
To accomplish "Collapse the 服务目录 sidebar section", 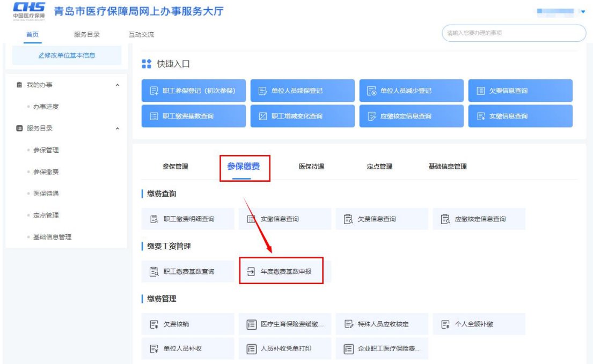I will [117, 128].
